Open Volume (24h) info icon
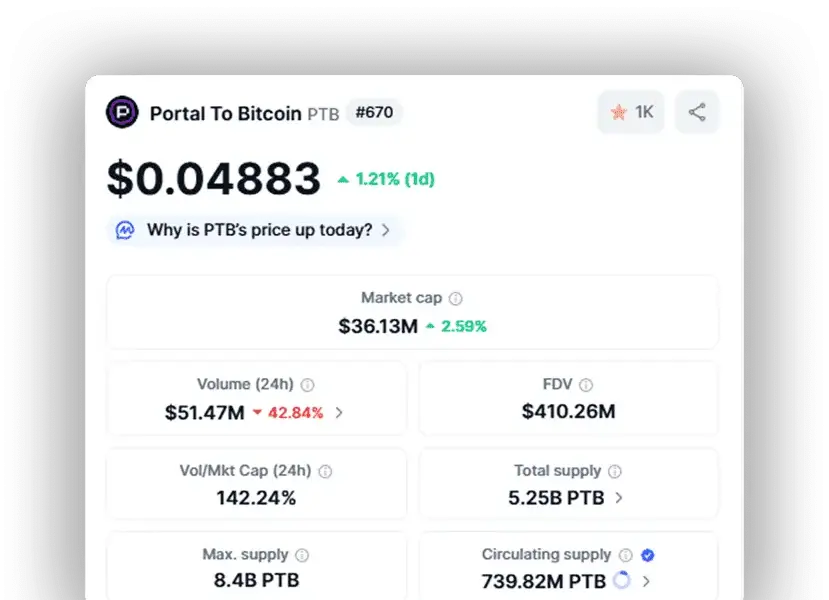Screen dimensions: 829x600 pyautogui.click(x=307, y=385)
